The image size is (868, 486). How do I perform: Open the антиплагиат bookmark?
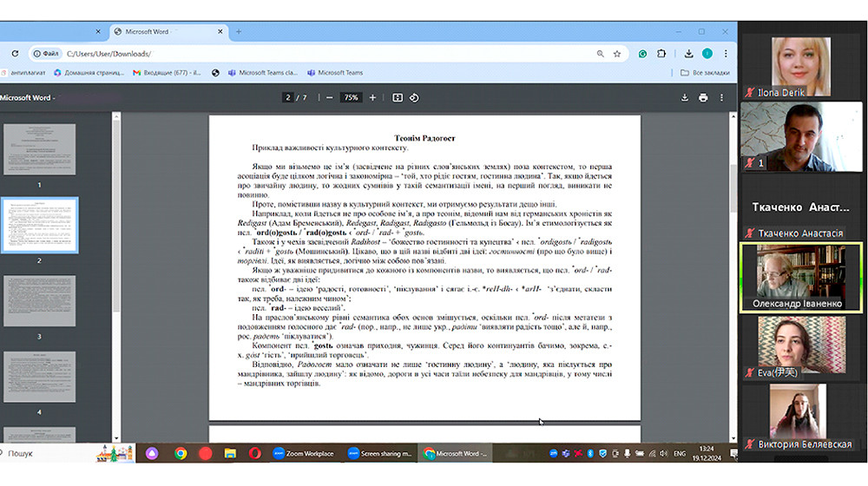23,73
